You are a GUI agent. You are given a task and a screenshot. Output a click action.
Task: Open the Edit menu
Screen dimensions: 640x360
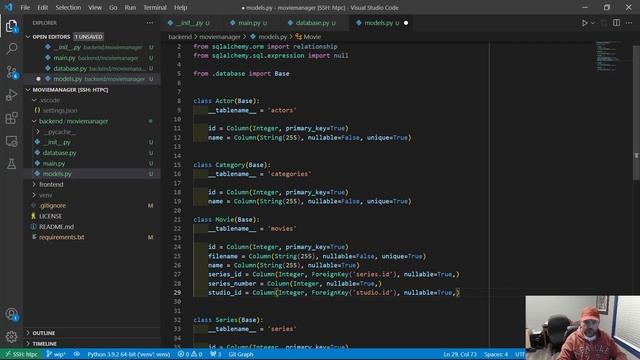click(42, 7)
